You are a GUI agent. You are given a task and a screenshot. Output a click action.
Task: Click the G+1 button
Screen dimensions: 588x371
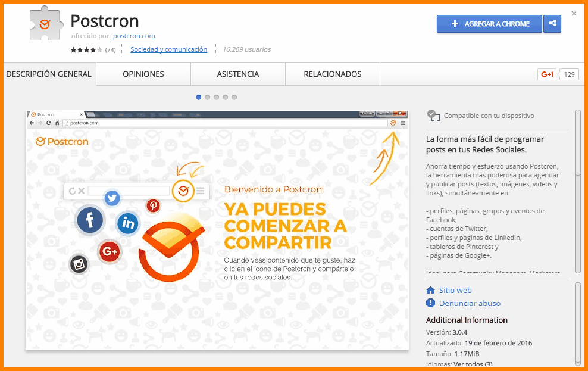tap(547, 74)
